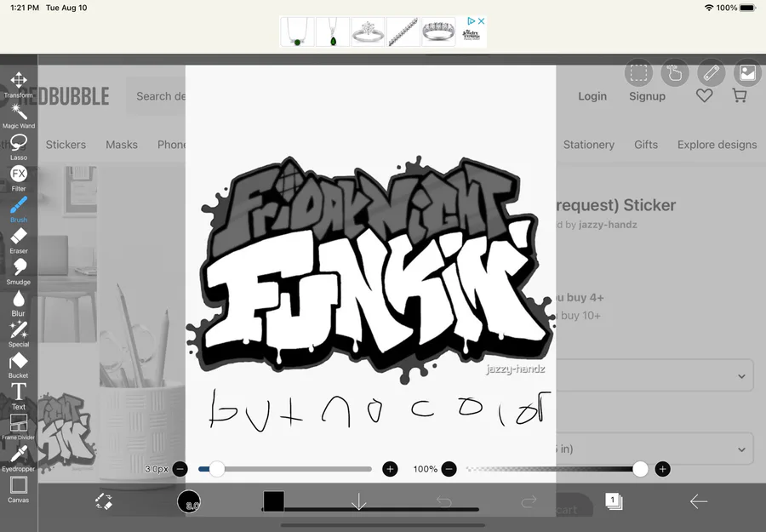Select the Magic Wand tool
The image size is (766, 532).
coord(19,117)
